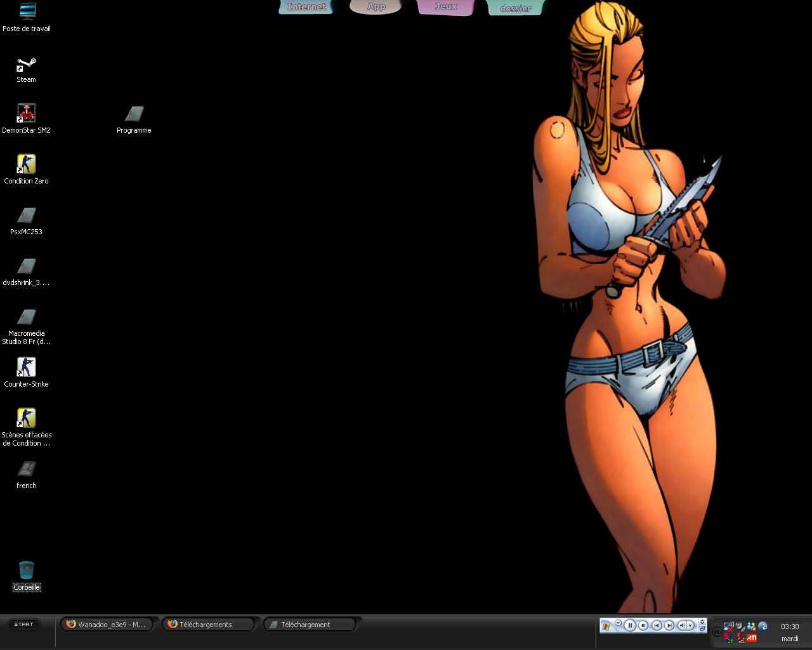The width and height of the screenshot is (812, 650).
Task: Open blue 'a' tray icon
Action: (763, 626)
